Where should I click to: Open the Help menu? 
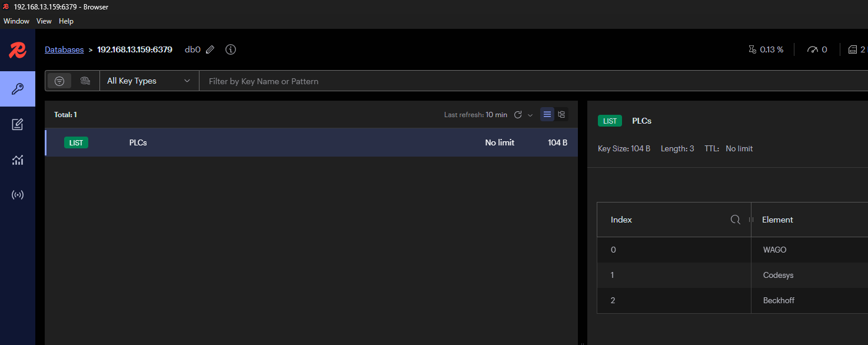[x=66, y=21]
